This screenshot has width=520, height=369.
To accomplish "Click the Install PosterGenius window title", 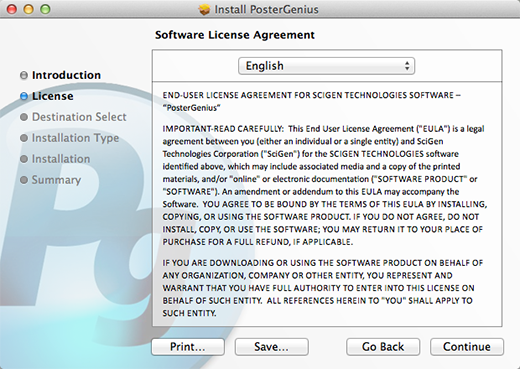I will pyautogui.click(x=266, y=9).
